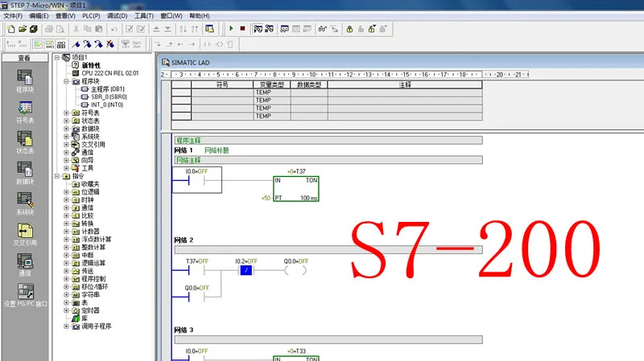Insert a contact with the contact toolbar icon
This screenshot has width=644, height=361.
tap(208, 44)
